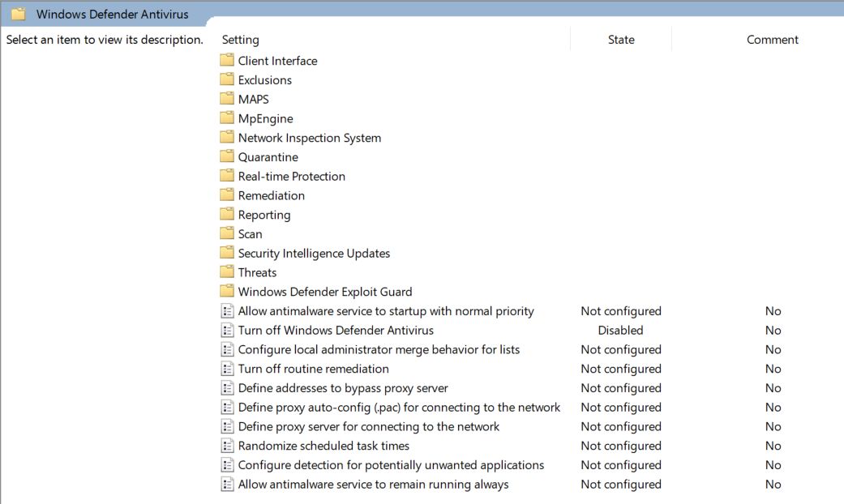Sort by the State column header
Screen dimensions: 844x504
point(621,40)
